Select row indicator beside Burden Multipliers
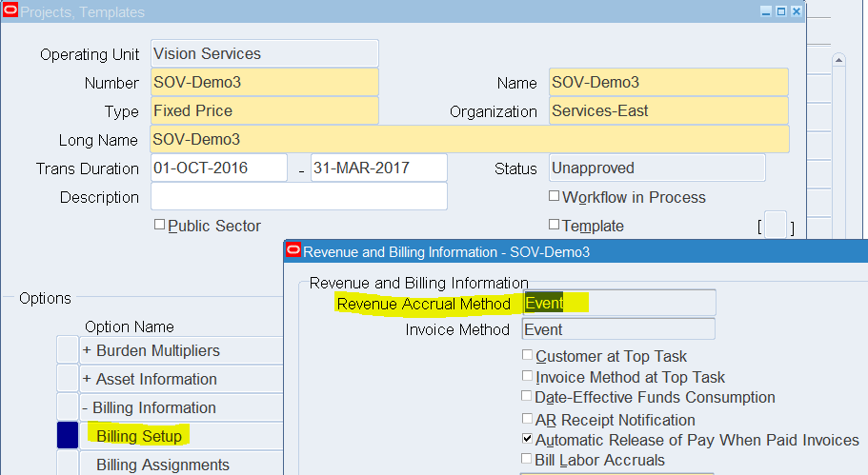 point(68,350)
